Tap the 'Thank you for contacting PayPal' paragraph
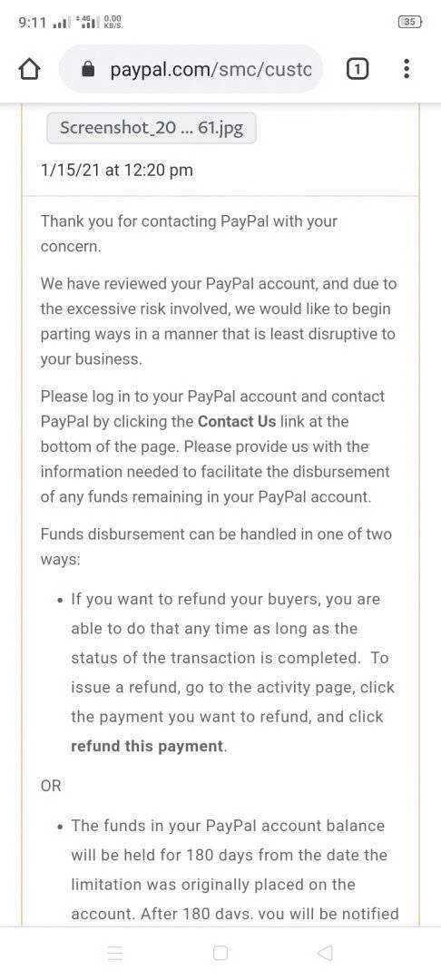Image resolution: width=441 pixels, height=980 pixels. point(190,234)
